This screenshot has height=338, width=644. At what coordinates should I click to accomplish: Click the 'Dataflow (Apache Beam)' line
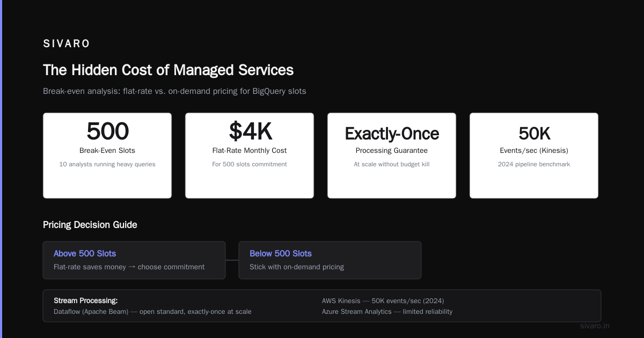click(152, 312)
